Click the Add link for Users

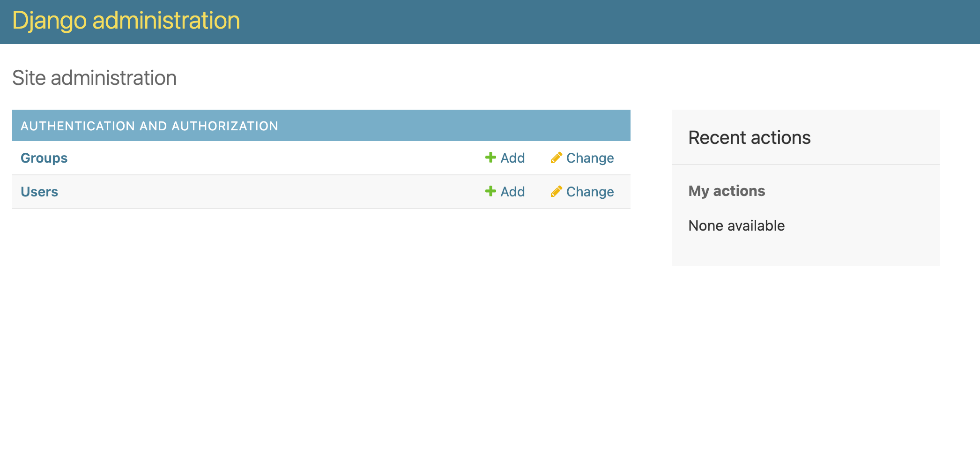pos(512,192)
